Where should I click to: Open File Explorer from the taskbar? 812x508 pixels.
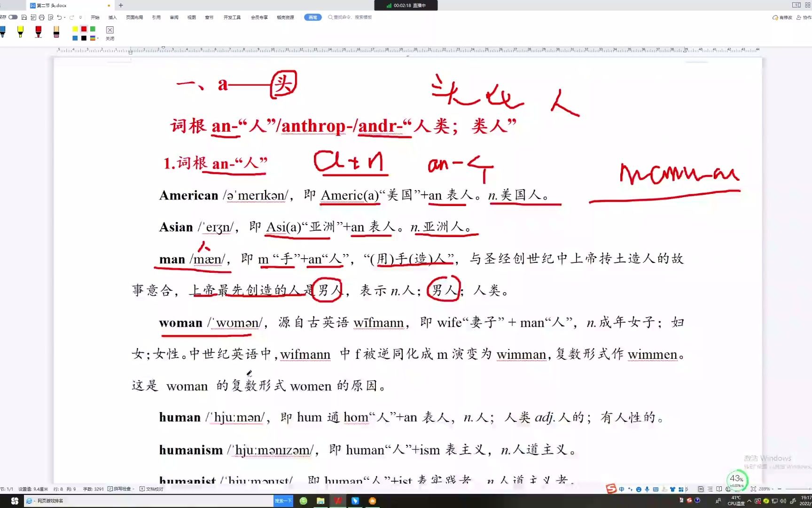320,501
